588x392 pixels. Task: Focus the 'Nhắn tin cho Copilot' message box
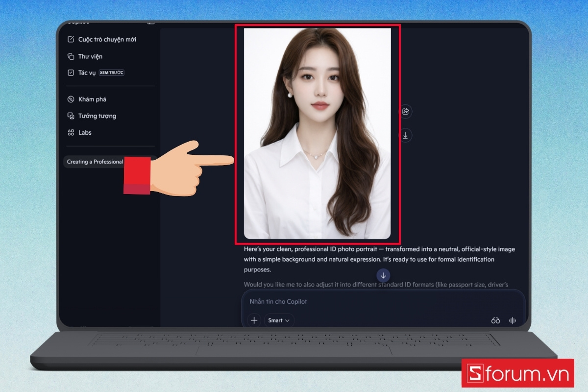(x=382, y=301)
